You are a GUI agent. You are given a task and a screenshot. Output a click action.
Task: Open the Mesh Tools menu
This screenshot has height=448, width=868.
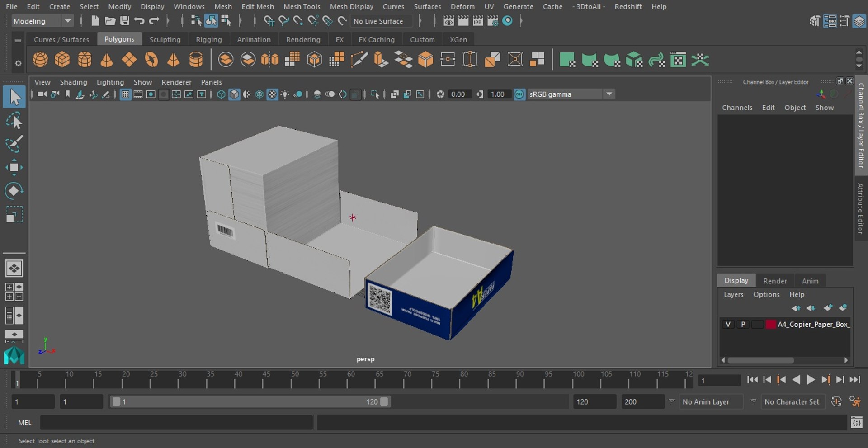coord(302,6)
